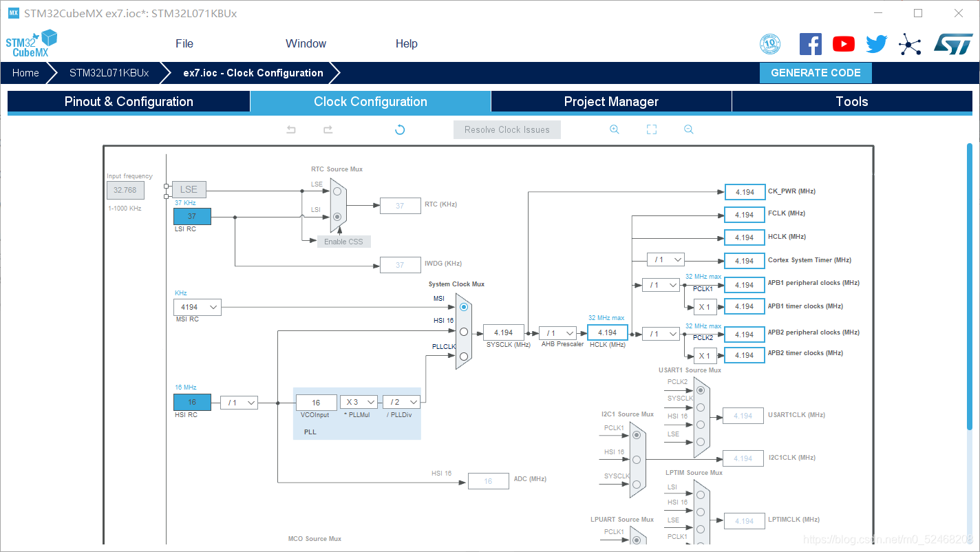The width and height of the screenshot is (980, 552).
Task: Click the redo arrow in clock toolbar
Action: [x=328, y=129]
